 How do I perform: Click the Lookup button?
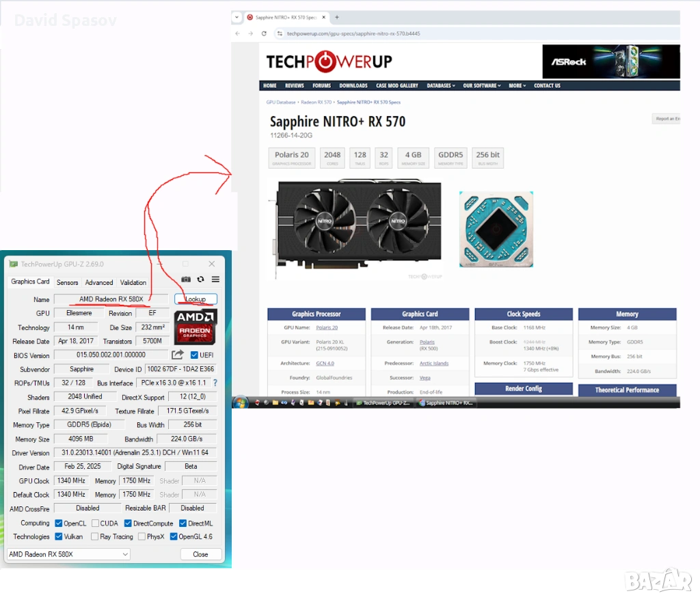tap(196, 299)
